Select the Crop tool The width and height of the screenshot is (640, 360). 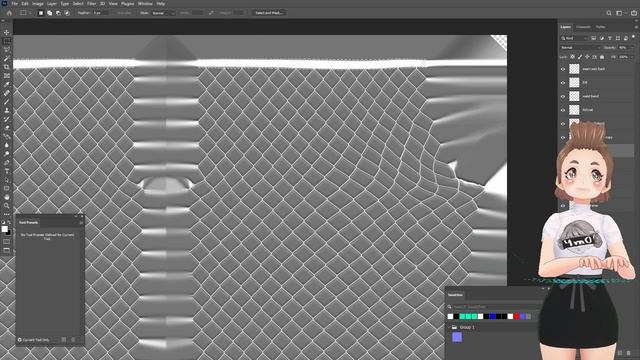coord(7,67)
